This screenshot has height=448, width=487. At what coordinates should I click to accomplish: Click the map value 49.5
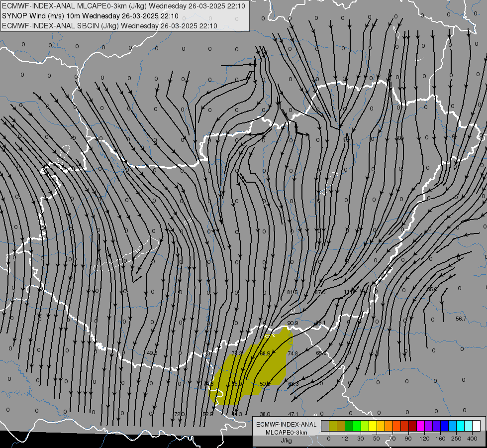tap(152, 353)
